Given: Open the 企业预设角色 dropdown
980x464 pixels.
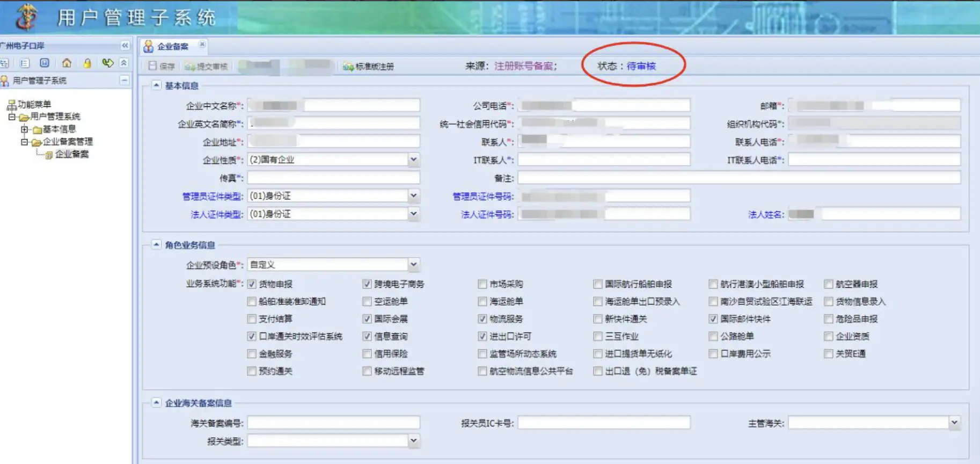Looking at the screenshot, I should tap(414, 265).
